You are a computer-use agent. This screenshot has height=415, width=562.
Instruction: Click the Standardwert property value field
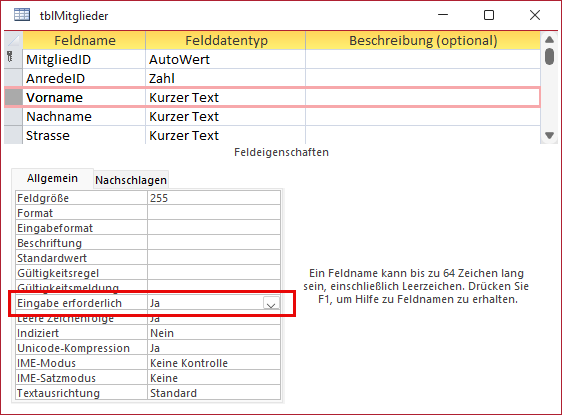click(x=214, y=258)
